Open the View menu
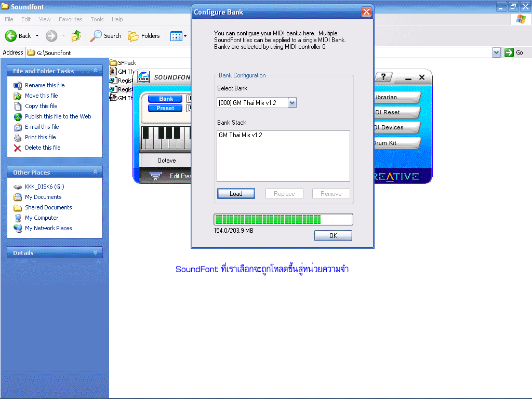This screenshot has width=532, height=399. (45, 19)
